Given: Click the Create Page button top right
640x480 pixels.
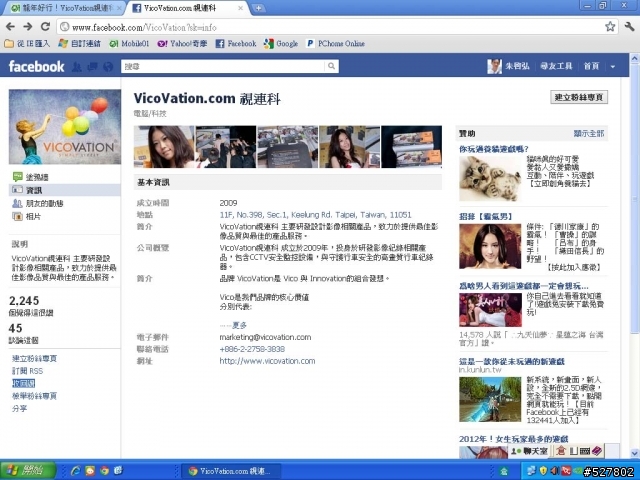Looking at the screenshot, I should [579, 97].
